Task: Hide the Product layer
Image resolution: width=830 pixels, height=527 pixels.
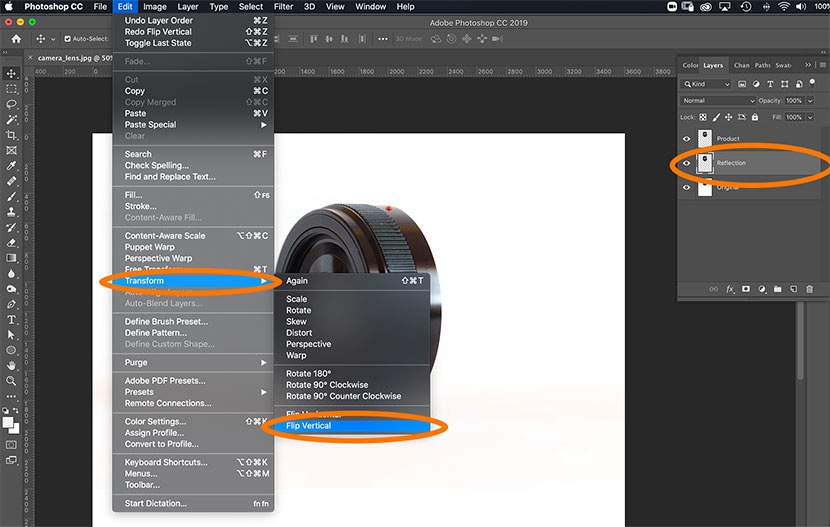Action: pos(686,139)
